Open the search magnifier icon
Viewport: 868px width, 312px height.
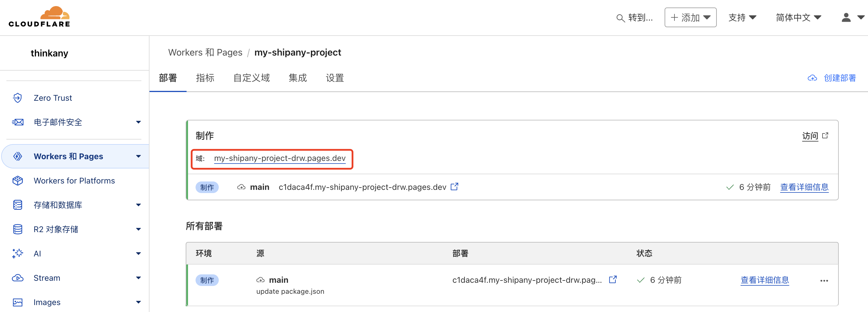[x=620, y=18]
